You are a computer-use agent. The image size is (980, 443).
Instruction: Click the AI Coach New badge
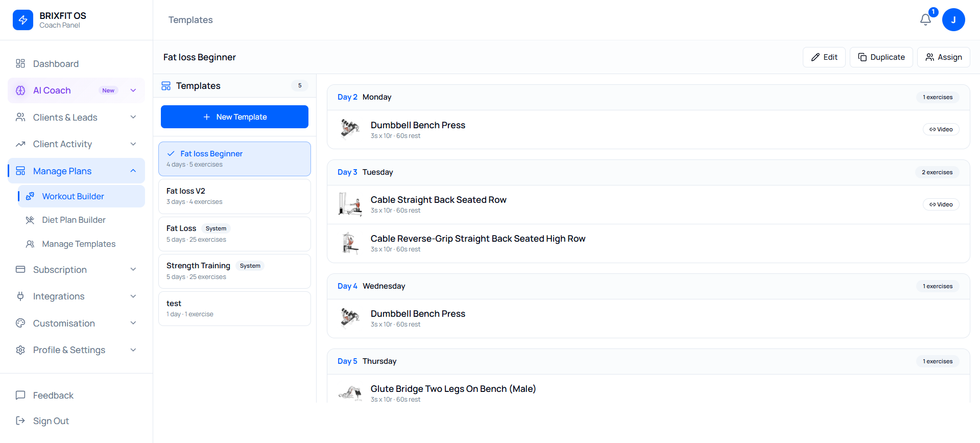(108, 90)
